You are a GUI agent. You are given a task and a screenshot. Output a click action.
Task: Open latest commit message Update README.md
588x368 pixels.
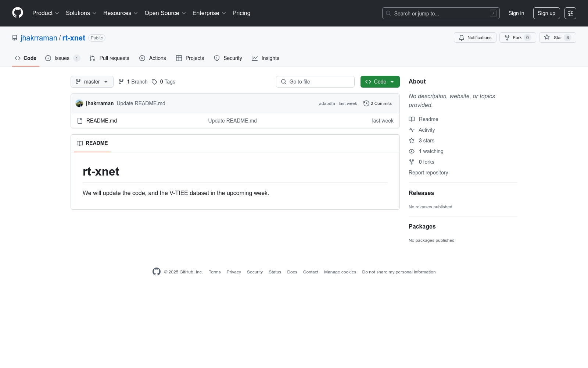coord(141,103)
